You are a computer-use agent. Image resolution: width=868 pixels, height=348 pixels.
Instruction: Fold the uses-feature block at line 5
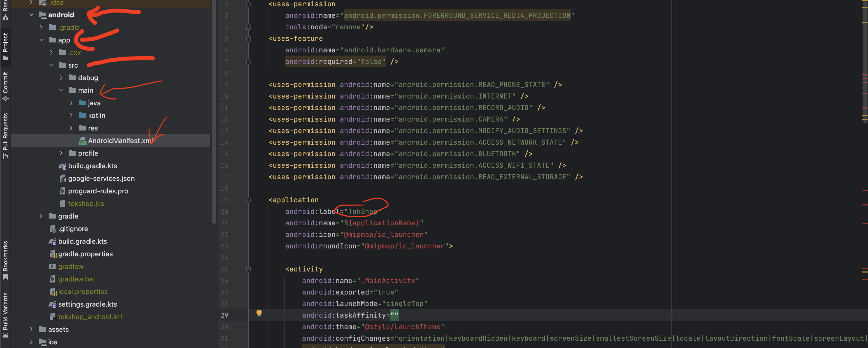pos(249,39)
